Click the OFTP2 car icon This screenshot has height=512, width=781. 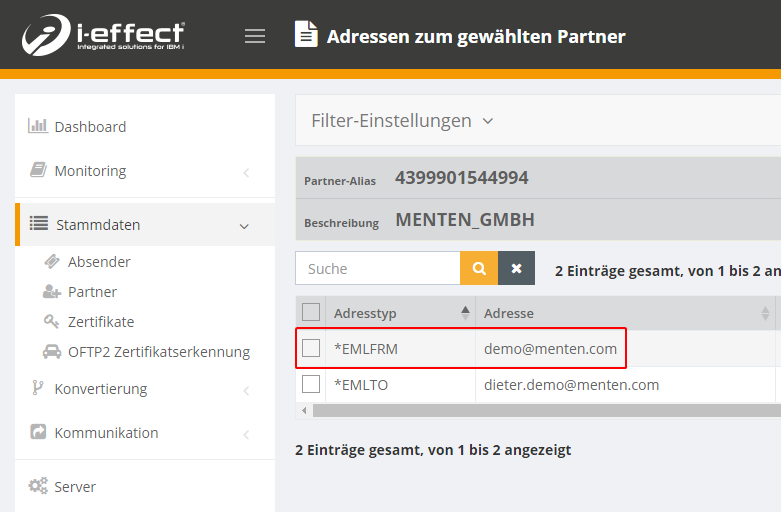pyautogui.click(x=52, y=352)
